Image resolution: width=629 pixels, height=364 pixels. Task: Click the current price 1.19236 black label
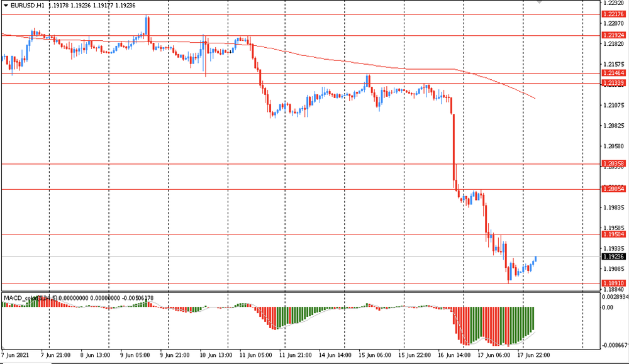(x=613, y=256)
